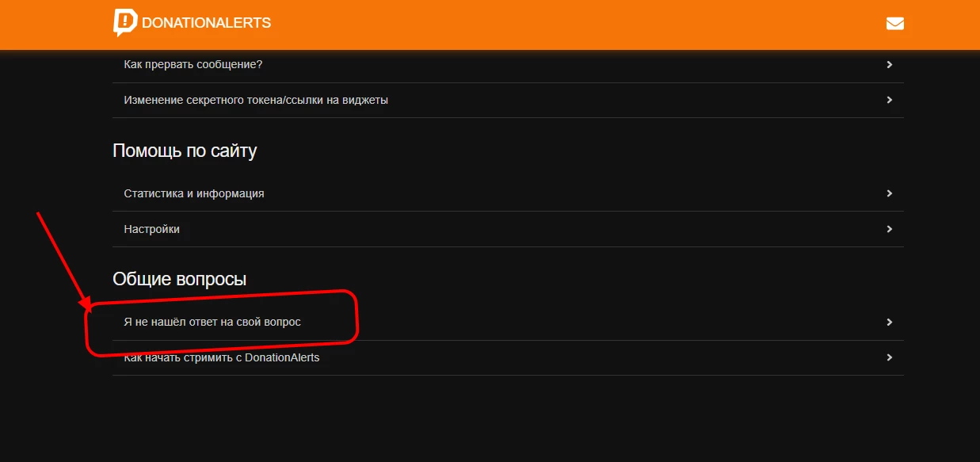This screenshot has height=462, width=980.
Task: Expand chevron for Как прервать сообщение
Action: (x=890, y=65)
